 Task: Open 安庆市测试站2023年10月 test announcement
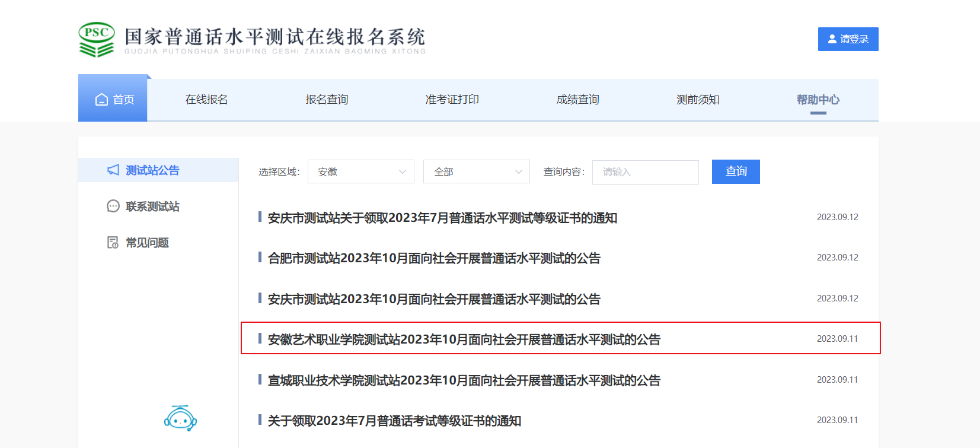pos(434,299)
